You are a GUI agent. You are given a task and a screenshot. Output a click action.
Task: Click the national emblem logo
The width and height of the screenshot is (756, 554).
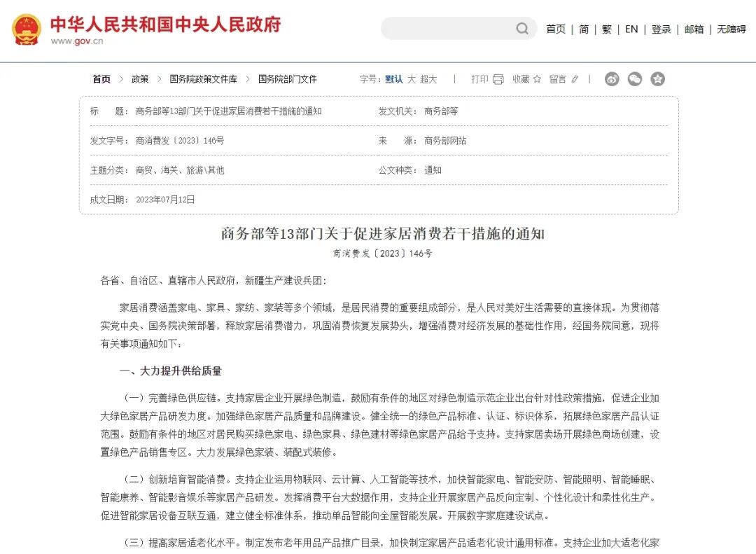pos(26,29)
